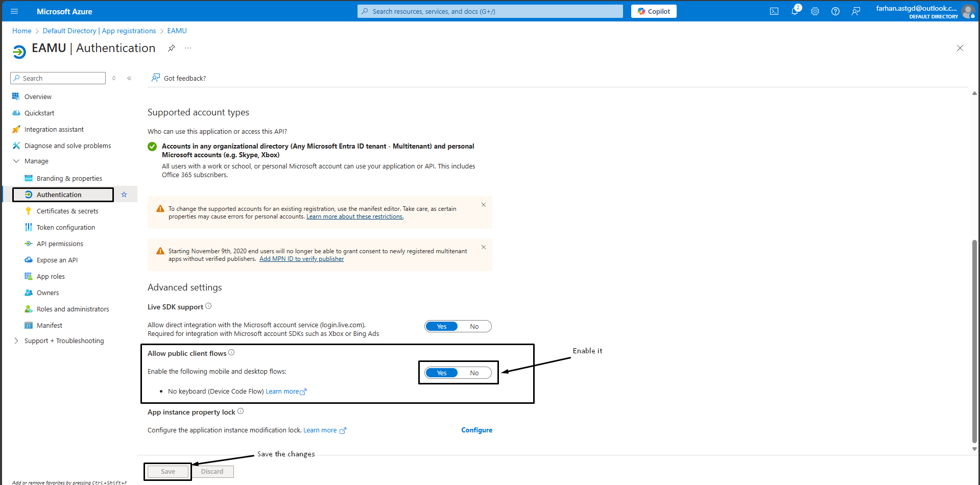Set public client flows toggle to No

tap(474, 373)
